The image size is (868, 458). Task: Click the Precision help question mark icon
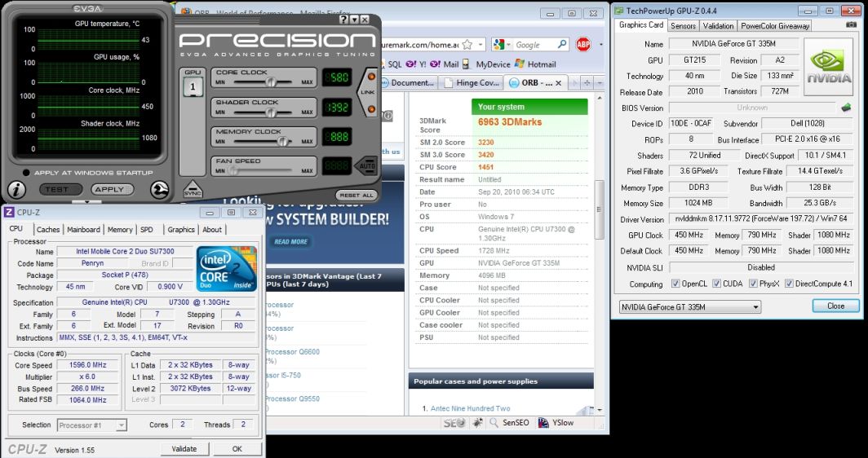point(343,20)
